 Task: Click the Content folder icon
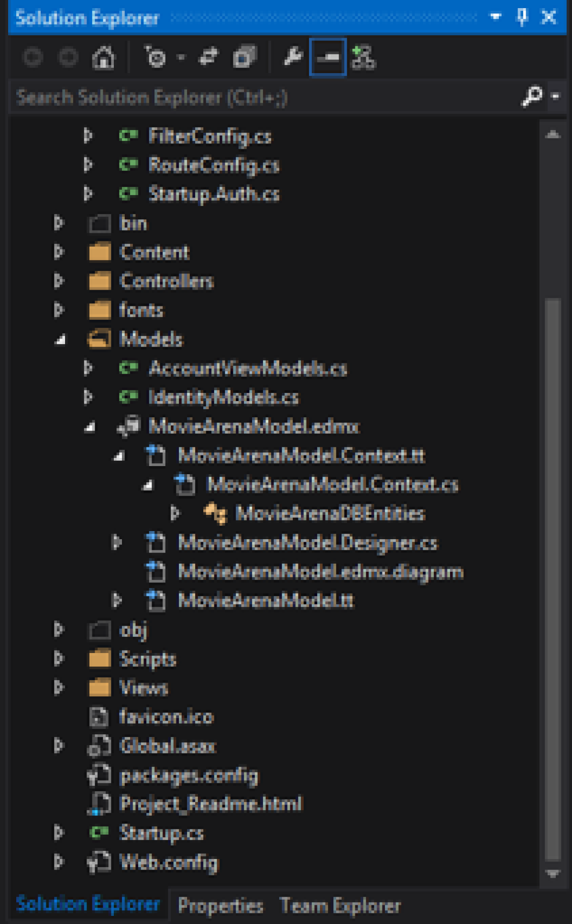pyautogui.click(x=99, y=252)
